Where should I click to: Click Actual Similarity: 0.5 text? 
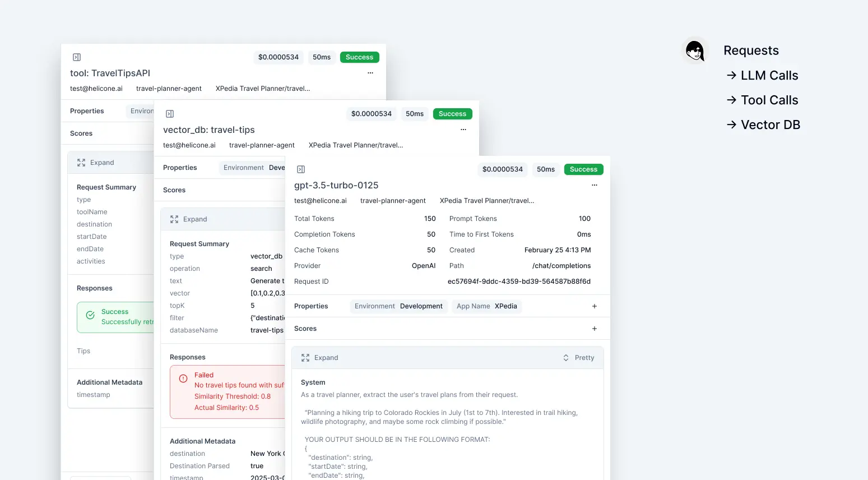point(226,408)
